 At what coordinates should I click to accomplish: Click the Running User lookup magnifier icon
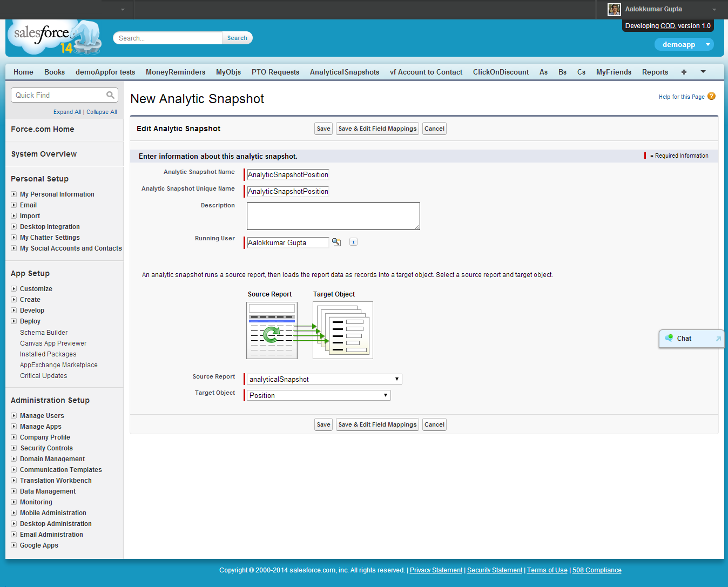pos(336,242)
